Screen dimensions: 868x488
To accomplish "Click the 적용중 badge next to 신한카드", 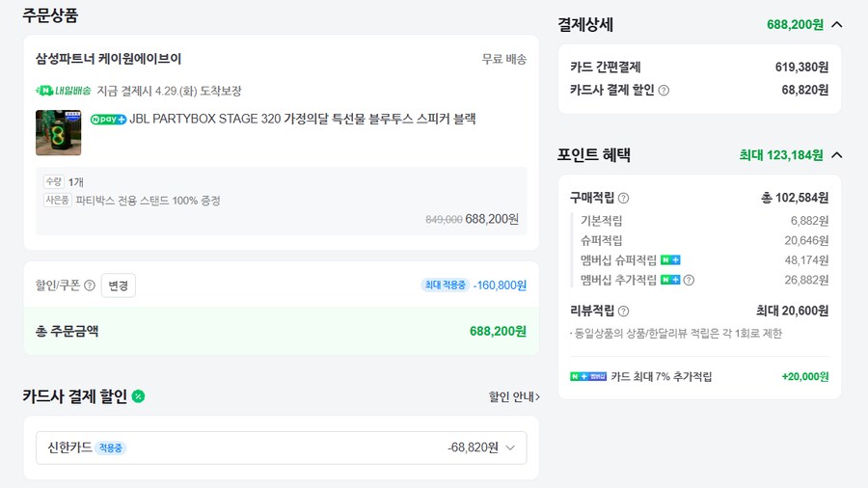I will 110,448.
